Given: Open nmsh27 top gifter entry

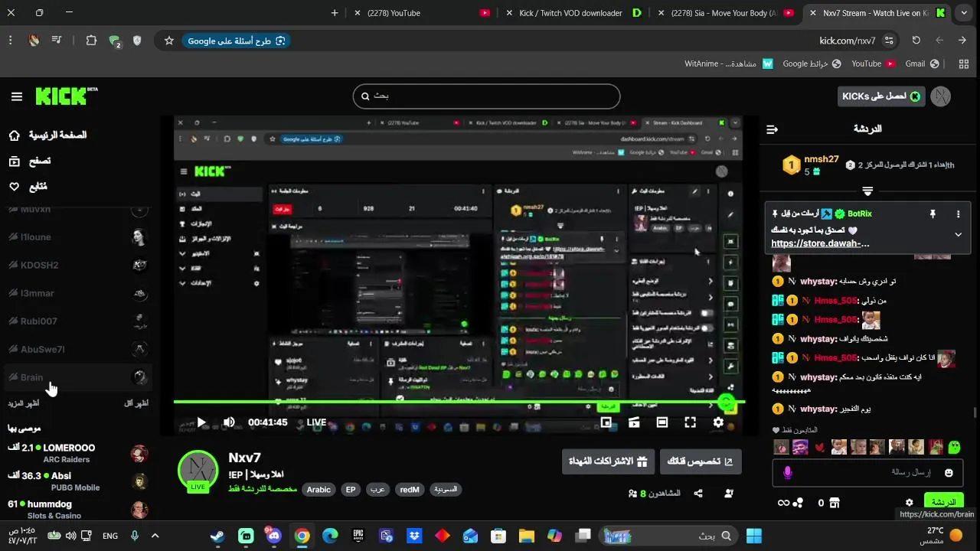Looking at the screenshot, I should click(810, 165).
